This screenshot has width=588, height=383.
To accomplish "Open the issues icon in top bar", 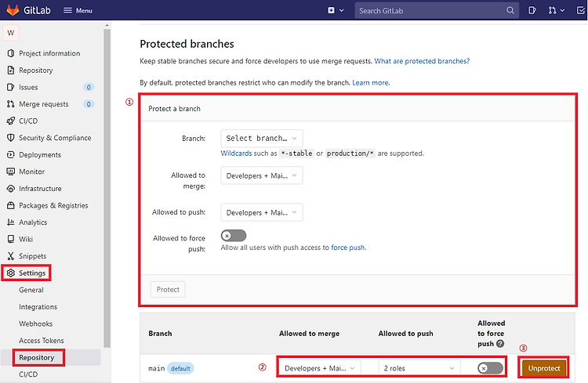I will (532, 10).
